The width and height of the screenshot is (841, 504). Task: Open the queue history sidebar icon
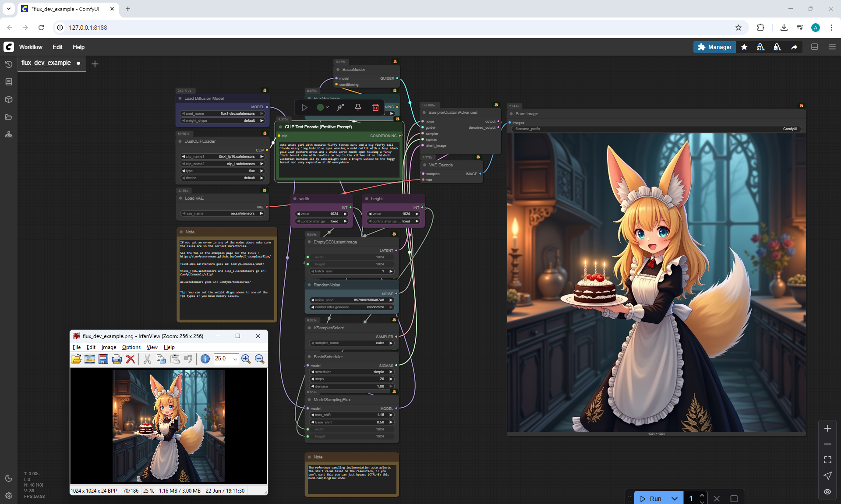pyautogui.click(x=8, y=64)
